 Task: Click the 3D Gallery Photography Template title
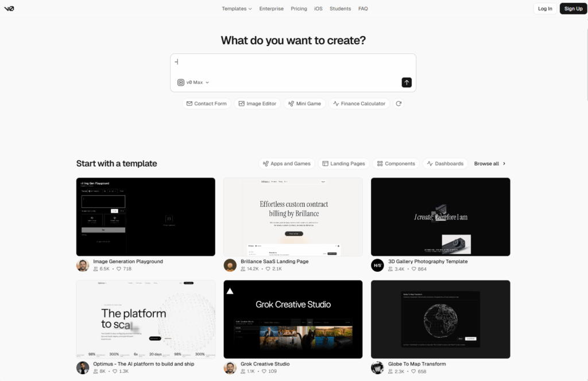(x=428, y=261)
